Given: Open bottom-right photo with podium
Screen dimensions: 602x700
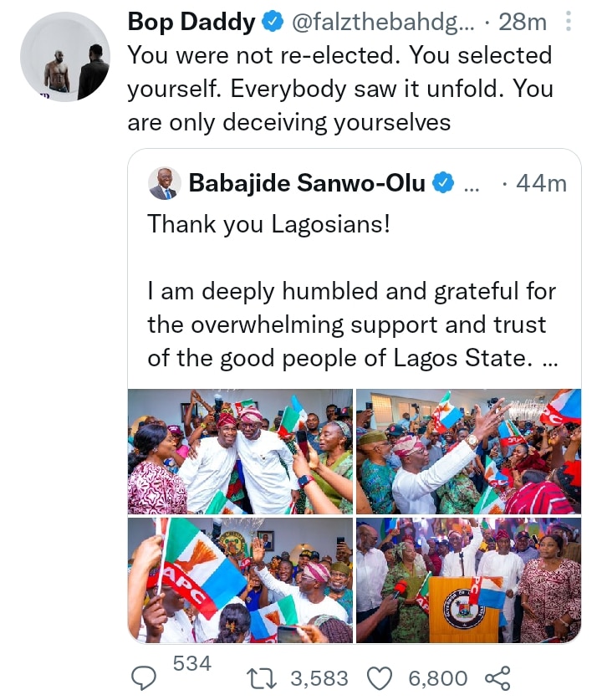Looking at the screenshot, I should [x=467, y=580].
